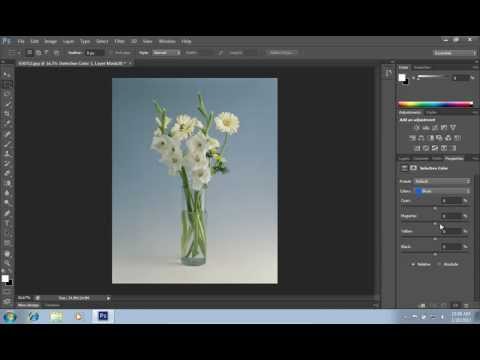Add an Invert adjustment layer
Viewport: 480px width, 360px height.
coord(417,148)
